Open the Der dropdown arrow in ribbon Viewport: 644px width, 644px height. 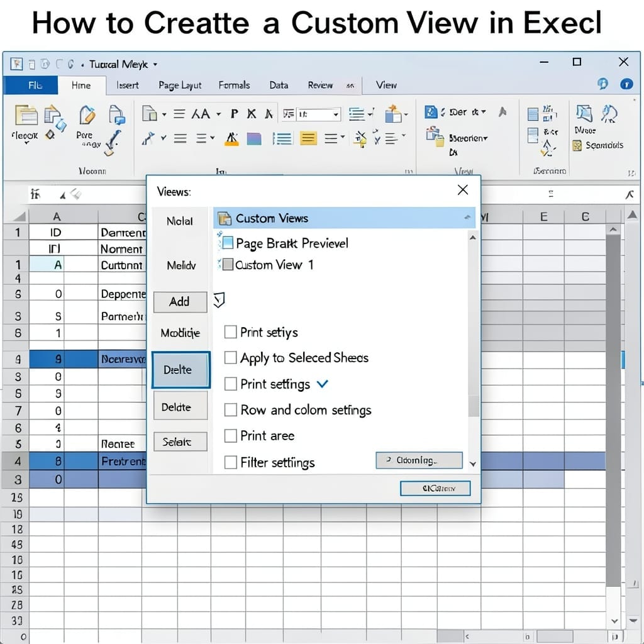pos(484,111)
